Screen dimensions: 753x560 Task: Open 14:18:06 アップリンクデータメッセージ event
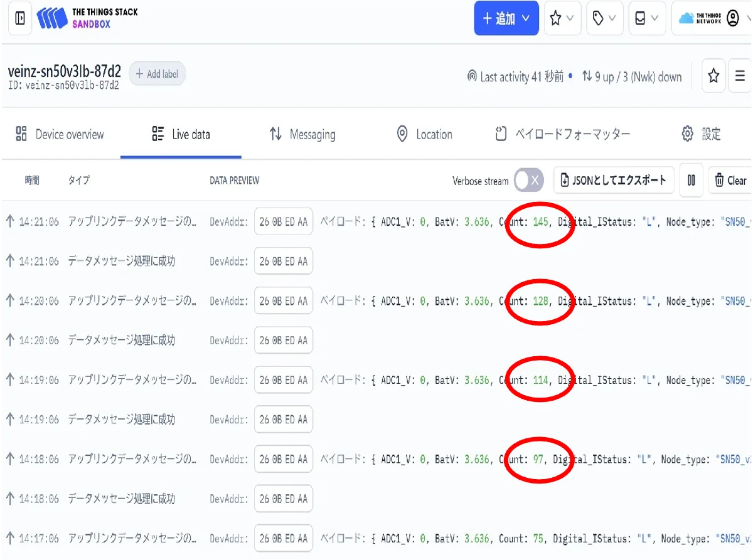click(132, 459)
